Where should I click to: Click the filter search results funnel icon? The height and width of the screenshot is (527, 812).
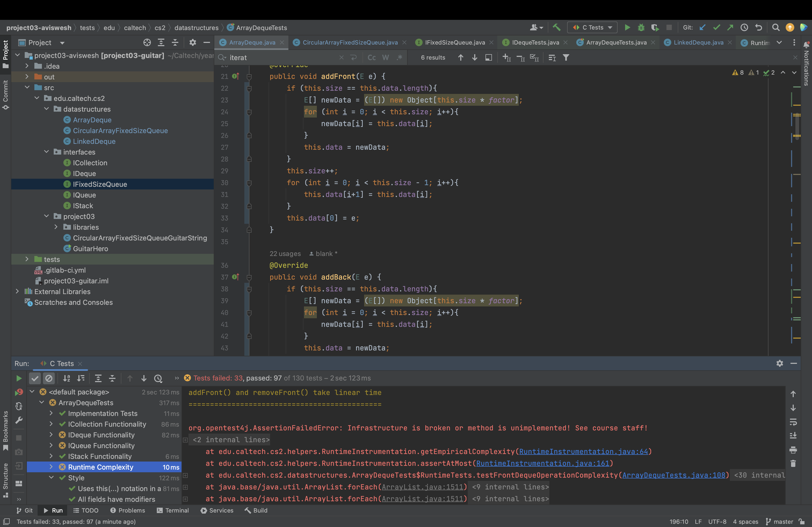pos(566,58)
